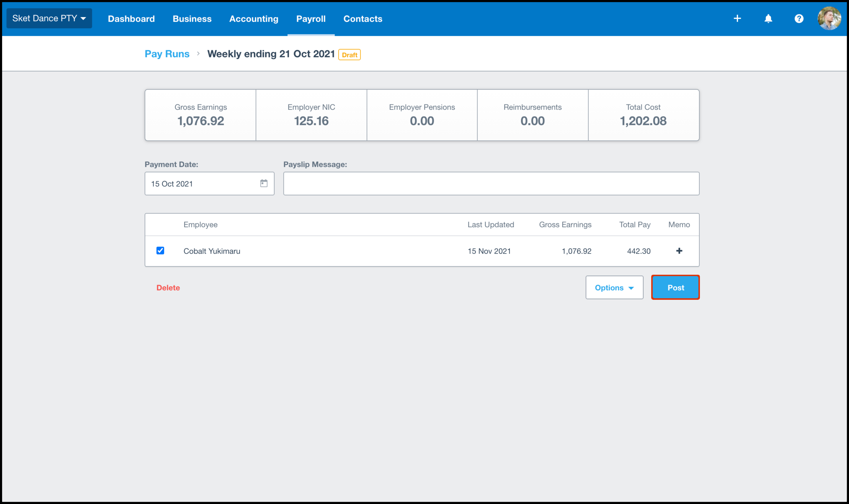Select the Payroll tab
The image size is (849, 504).
[311, 19]
